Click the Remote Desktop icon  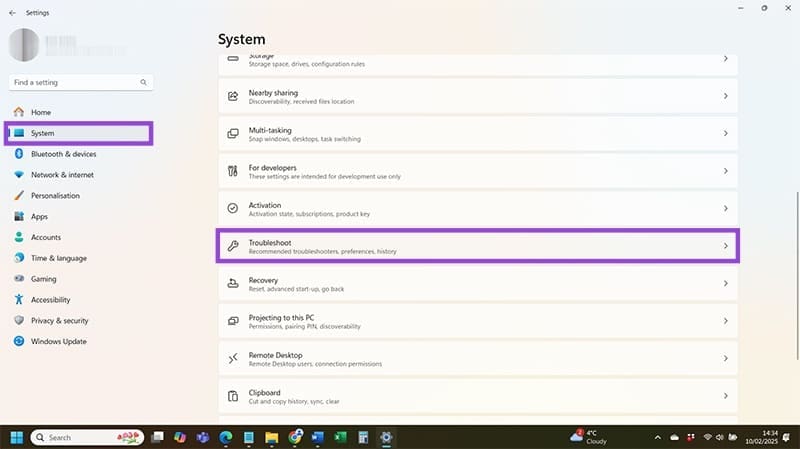(x=233, y=359)
